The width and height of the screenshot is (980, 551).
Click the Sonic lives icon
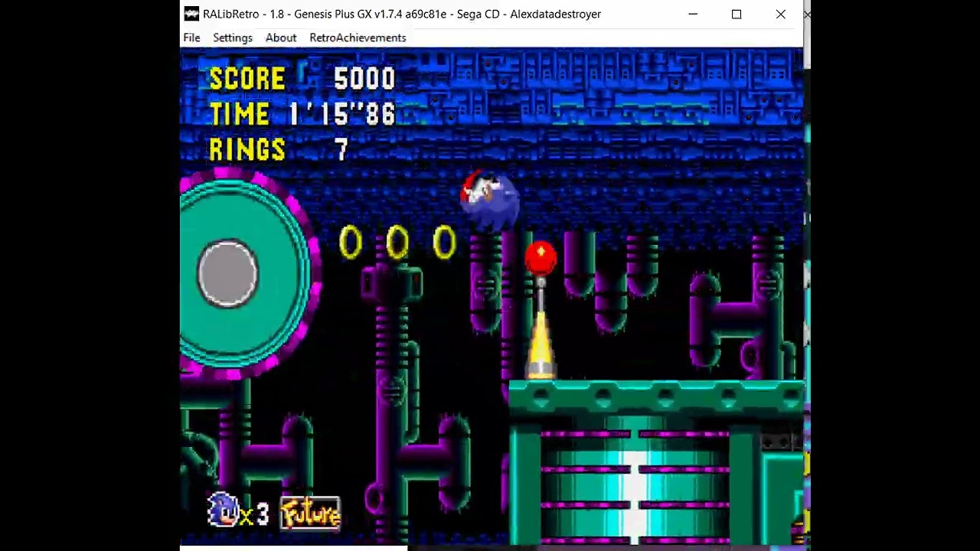tap(223, 510)
